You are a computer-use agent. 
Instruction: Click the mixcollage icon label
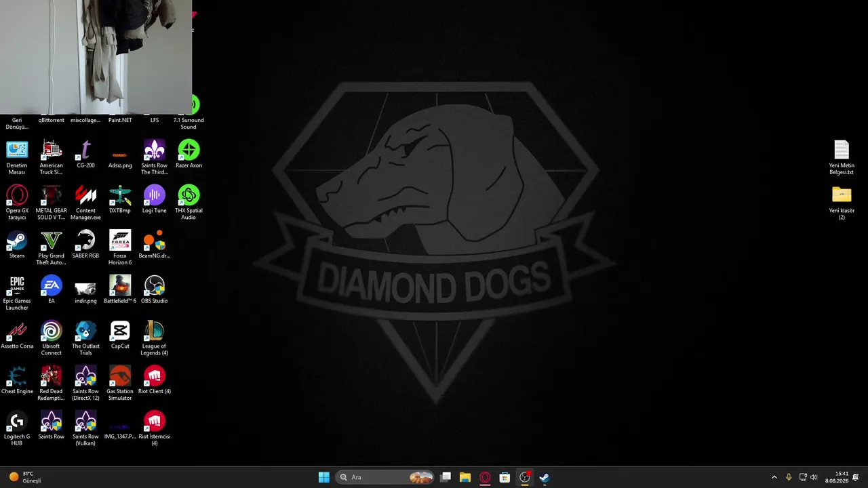pos(85,120)
